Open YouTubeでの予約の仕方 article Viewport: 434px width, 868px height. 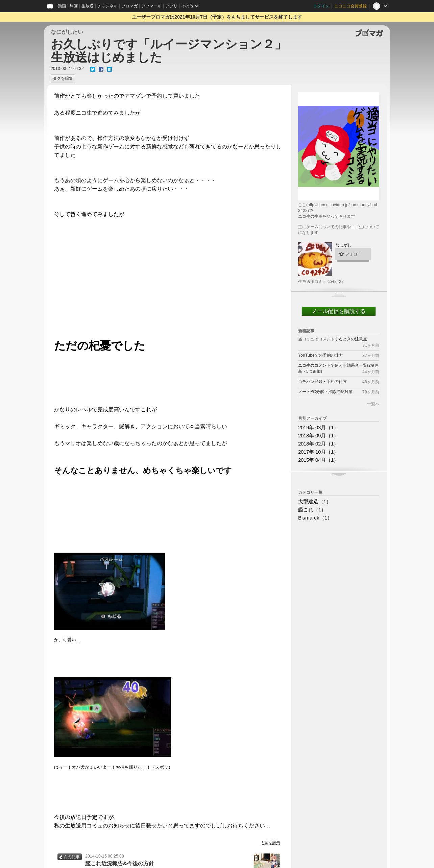tap(320, 355)
